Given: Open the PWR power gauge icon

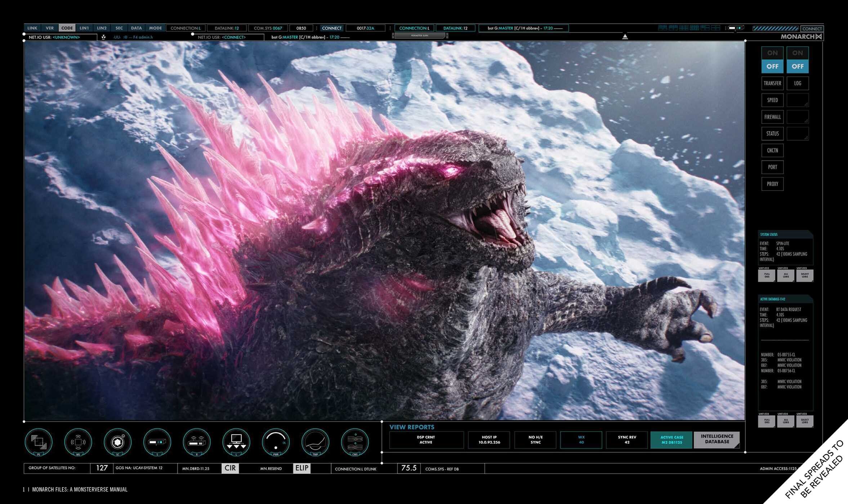Looking at the screenshot, I should click(x=276, y=442).
